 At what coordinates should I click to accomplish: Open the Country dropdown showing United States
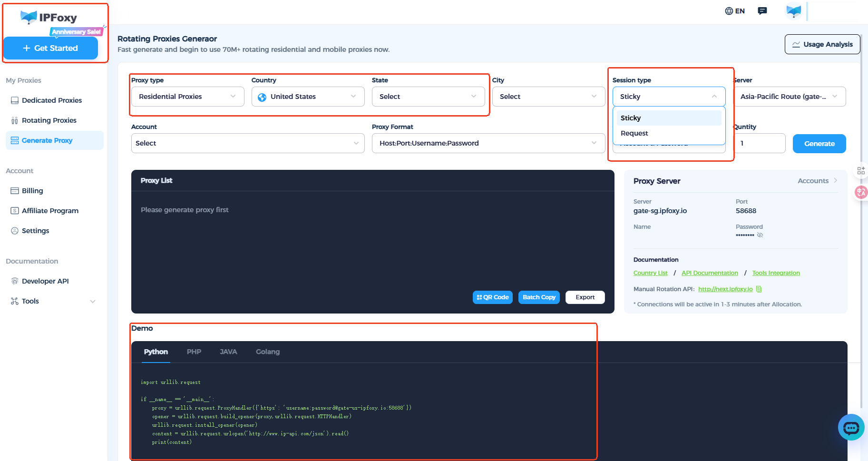[x=308, y=97]
